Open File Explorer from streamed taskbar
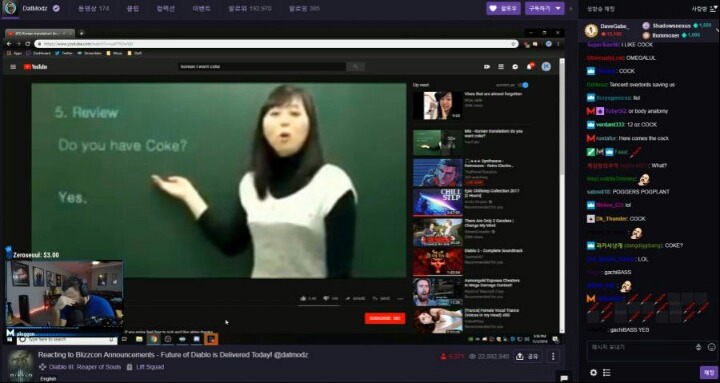Viewport: 720px width, 383px height. [139, 339]
